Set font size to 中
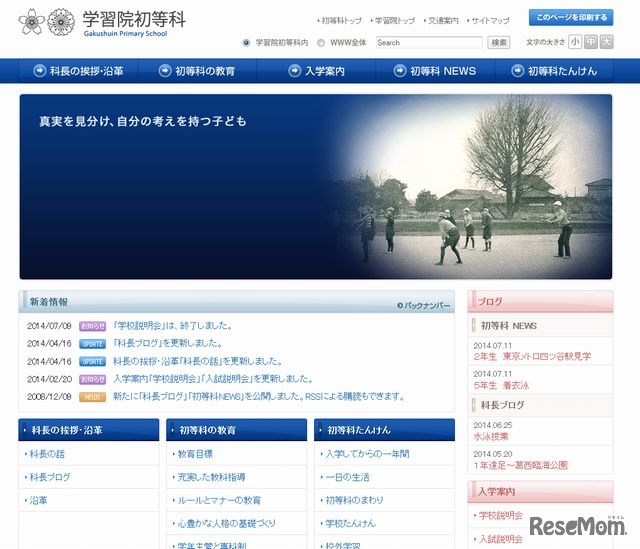 (x=591, y=42)
